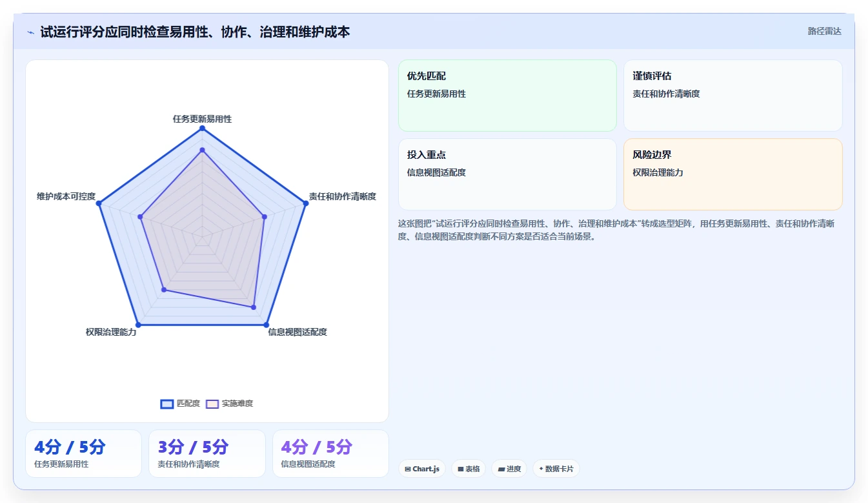This screenshot has height=503, width=868.
Task: Click the 数据卡片 tag star icon
Action: coord(541,469)
